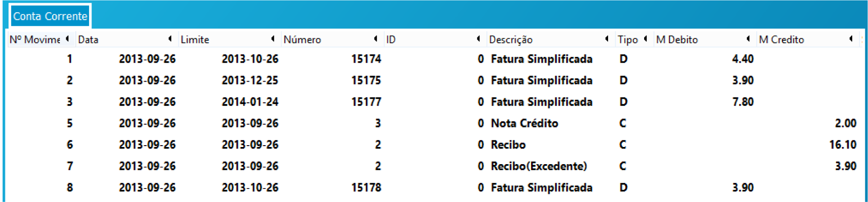This screenshot has height=202, width=868.
Task: Sort by the M Debito column header
Action: coord(677,40)
